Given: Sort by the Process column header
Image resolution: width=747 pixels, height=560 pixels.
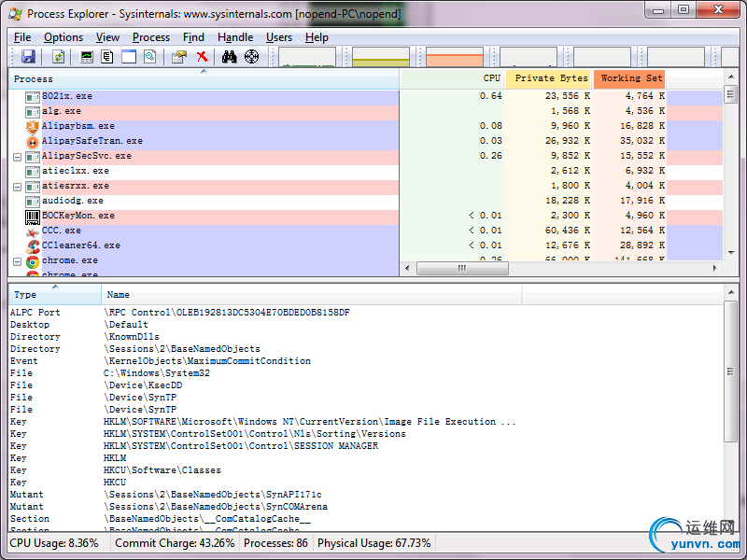Looking at the screenshot, I should 204,79.
